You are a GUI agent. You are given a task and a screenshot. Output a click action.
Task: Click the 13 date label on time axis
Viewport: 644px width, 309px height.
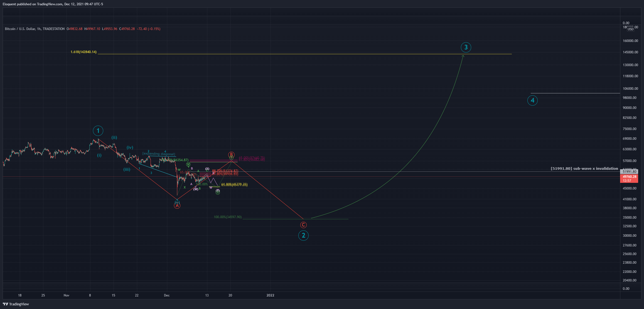[x=207, y=295]
